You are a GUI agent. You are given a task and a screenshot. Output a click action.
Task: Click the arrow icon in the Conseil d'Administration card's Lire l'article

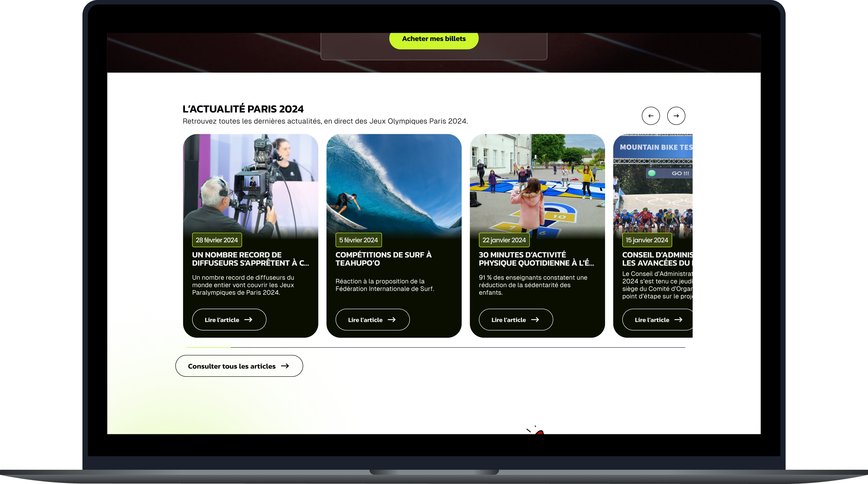coord(679,319)
